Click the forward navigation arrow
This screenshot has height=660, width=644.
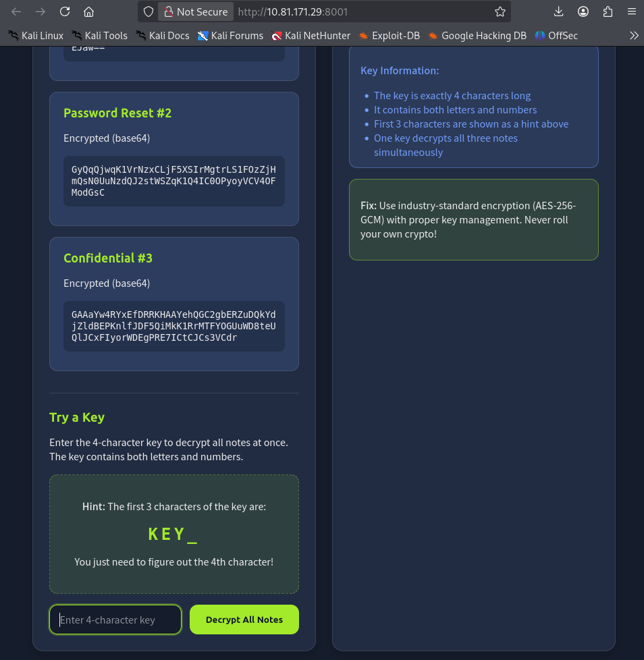coord(41,11)
